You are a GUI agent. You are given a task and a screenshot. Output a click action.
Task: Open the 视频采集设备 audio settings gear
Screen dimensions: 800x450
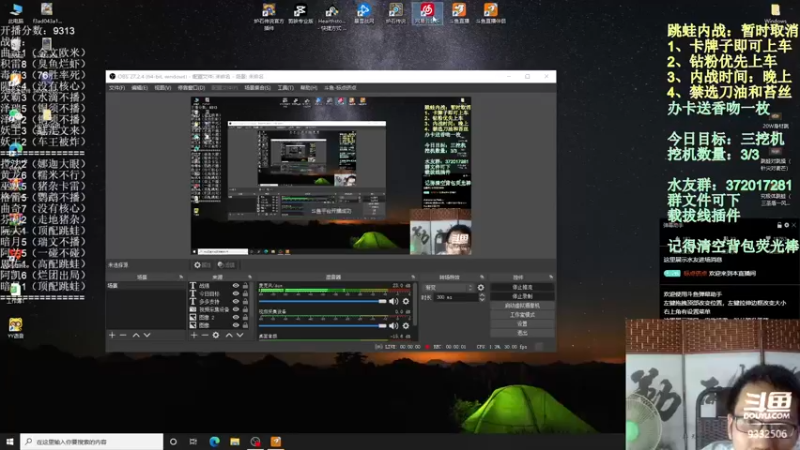406,326
